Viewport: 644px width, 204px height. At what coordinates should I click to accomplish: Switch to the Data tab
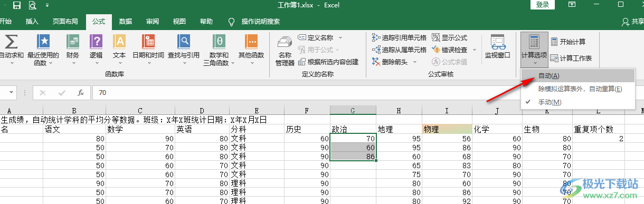tap(126, 22)
